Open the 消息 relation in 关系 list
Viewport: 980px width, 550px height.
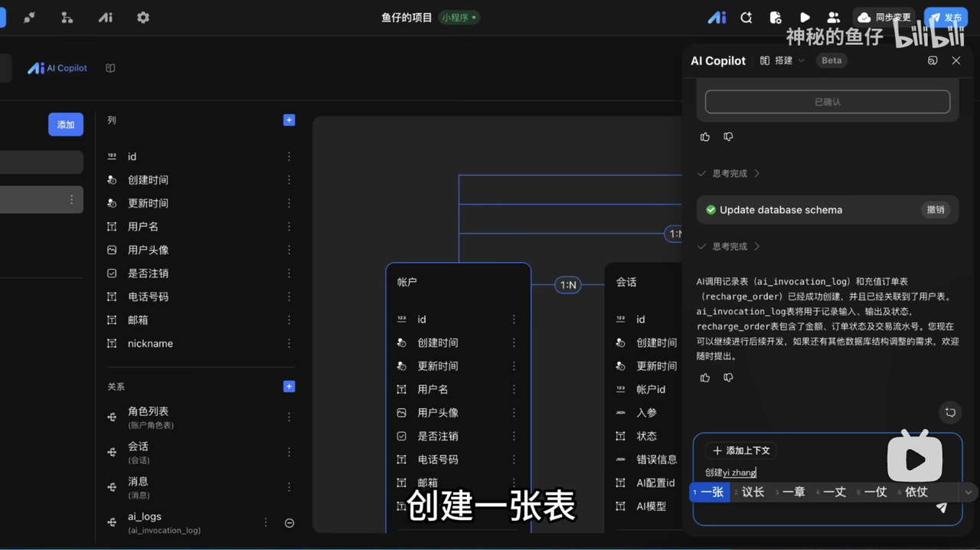201,488
